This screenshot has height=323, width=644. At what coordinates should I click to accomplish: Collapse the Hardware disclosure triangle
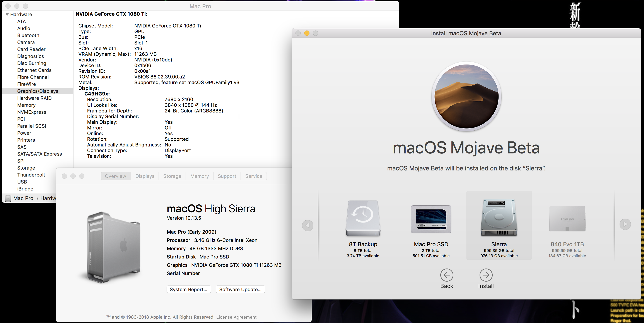click(x=7, y=14)
